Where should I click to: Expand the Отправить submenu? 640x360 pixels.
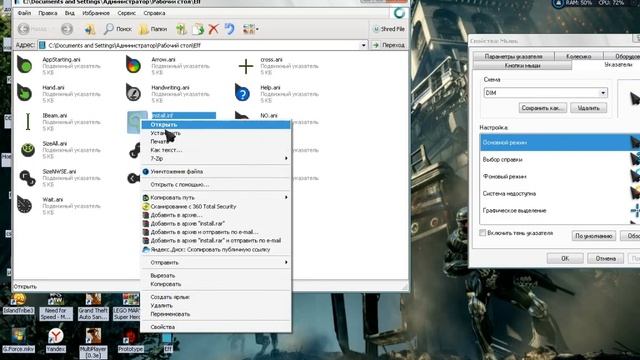point(216,262)
